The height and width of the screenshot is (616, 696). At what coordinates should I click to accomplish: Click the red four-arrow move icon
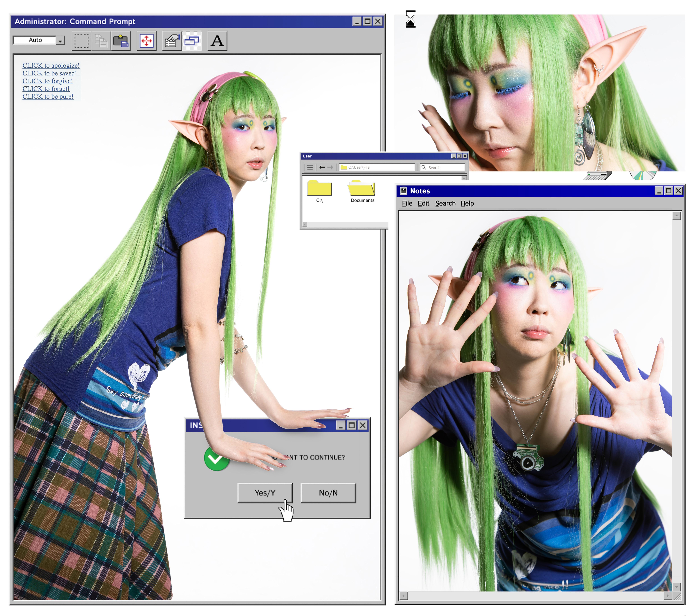(147, 41)
